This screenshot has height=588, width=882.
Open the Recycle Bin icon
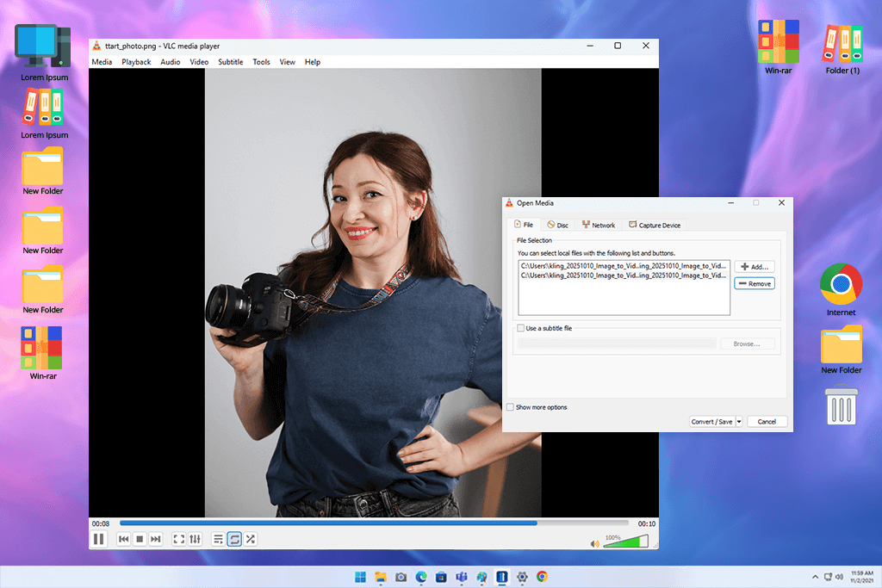[x=842, y=405]
